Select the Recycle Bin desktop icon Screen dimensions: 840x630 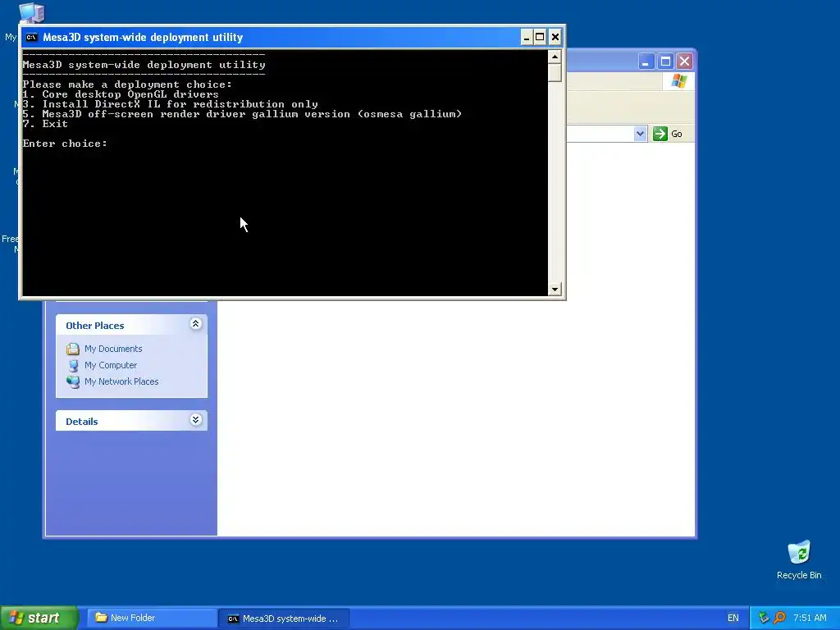799,559
